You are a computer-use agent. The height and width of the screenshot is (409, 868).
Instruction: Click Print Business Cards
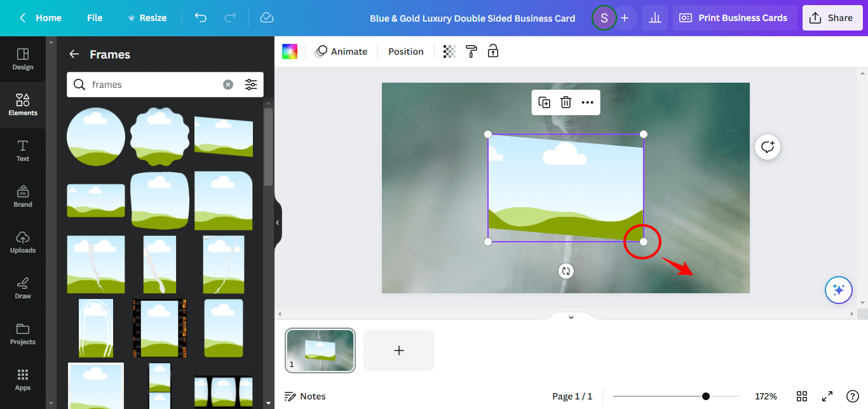click(735, 17)
